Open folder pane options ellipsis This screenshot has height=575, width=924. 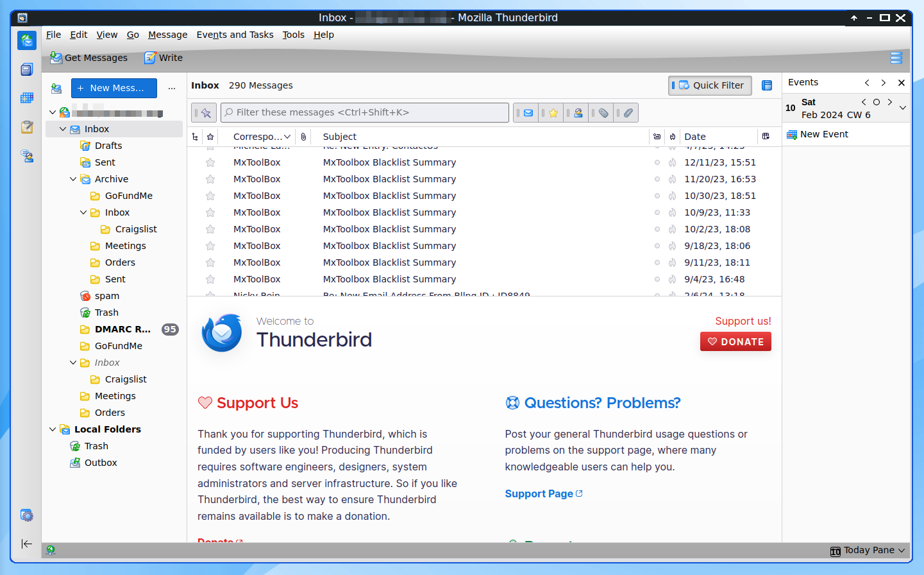[x=172, y=88]
